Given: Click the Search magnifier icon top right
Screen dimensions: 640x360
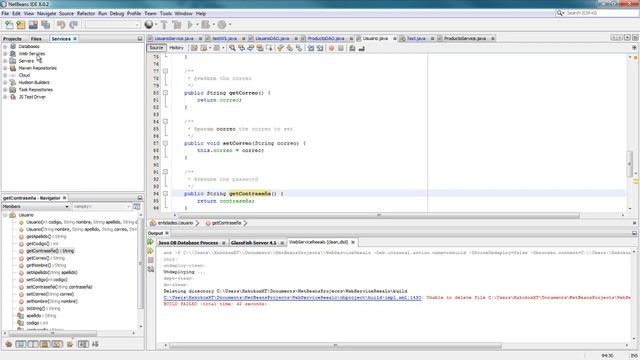Looking at the screenshot, I should [x=560, y=13].
